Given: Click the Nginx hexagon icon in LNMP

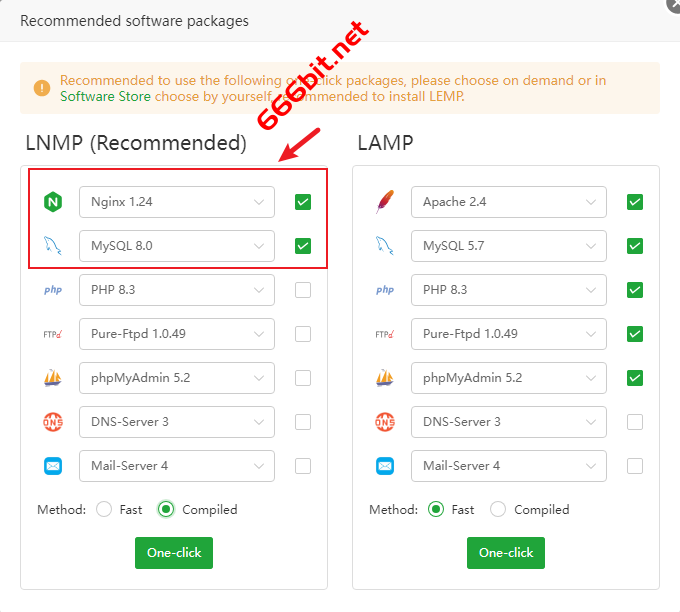Looking at the screenshot, I should (x=53, y=202).
